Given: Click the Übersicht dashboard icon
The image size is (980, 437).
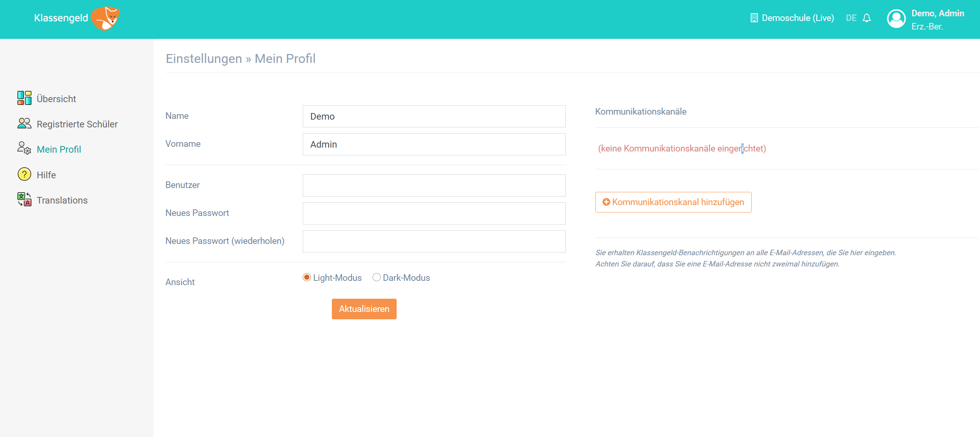Looking at the screenshot, I should (24, 98).
